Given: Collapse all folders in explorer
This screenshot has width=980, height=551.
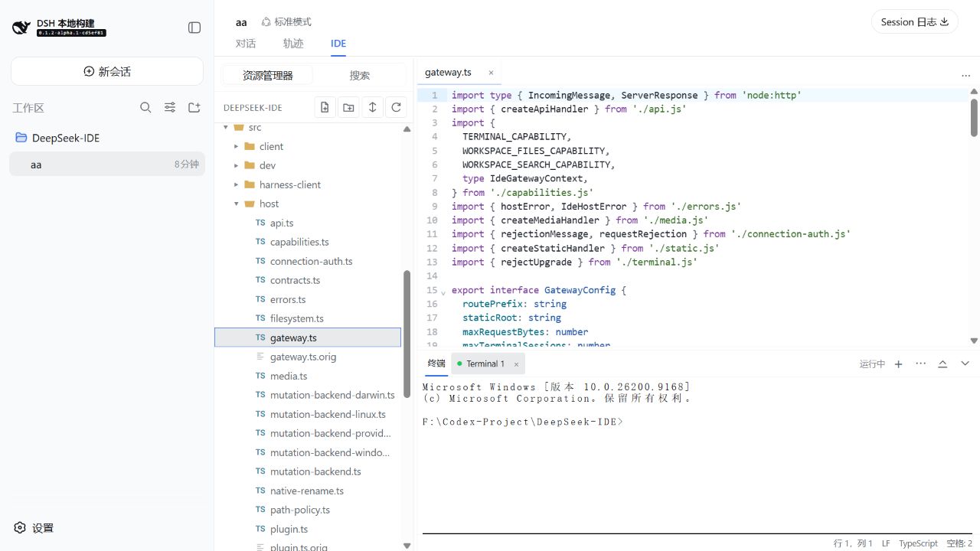Looking at the screenshot, I should click(373, 108).
